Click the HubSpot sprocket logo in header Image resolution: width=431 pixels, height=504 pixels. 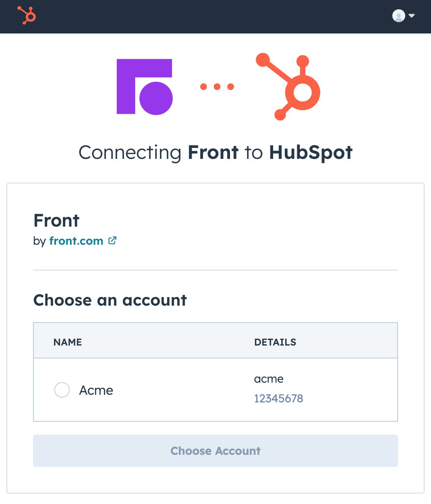27,16
